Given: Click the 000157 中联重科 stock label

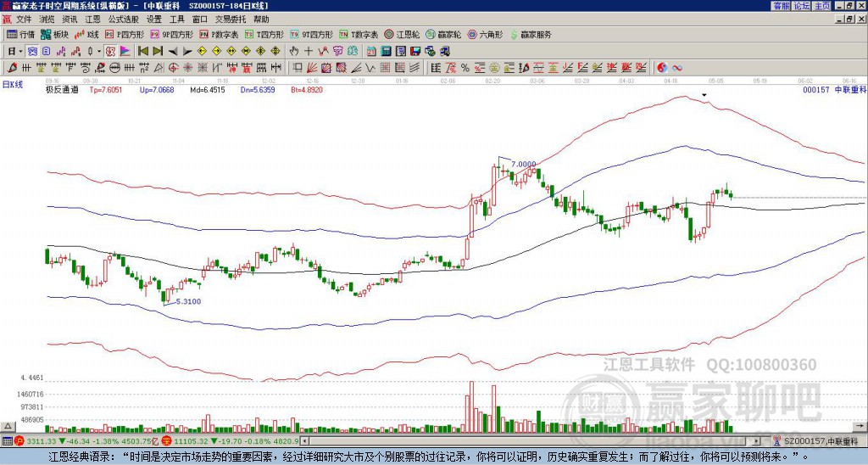Looking at the screenshot, I should [834, 89].
